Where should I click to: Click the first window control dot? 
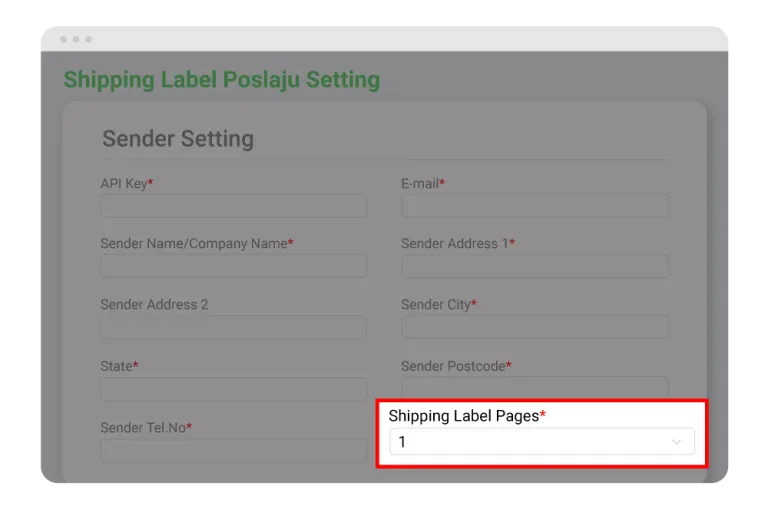pos(63,39)
